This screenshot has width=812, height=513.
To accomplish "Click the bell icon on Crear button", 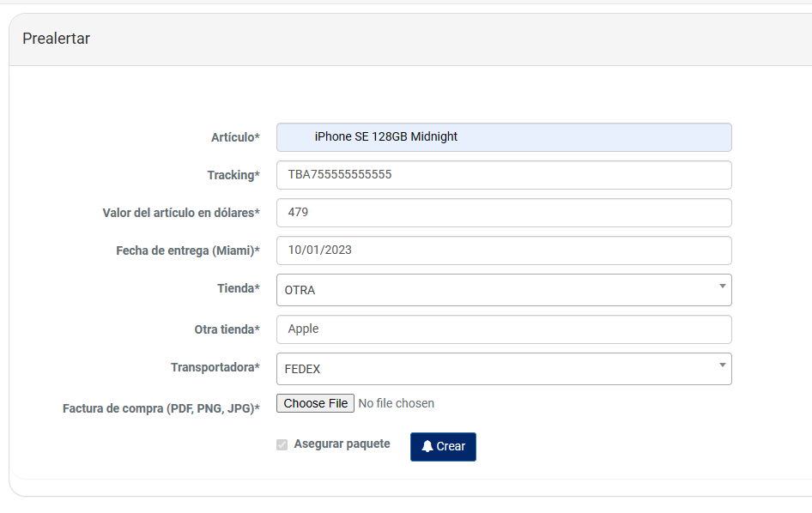I will (x=427, y=447).
